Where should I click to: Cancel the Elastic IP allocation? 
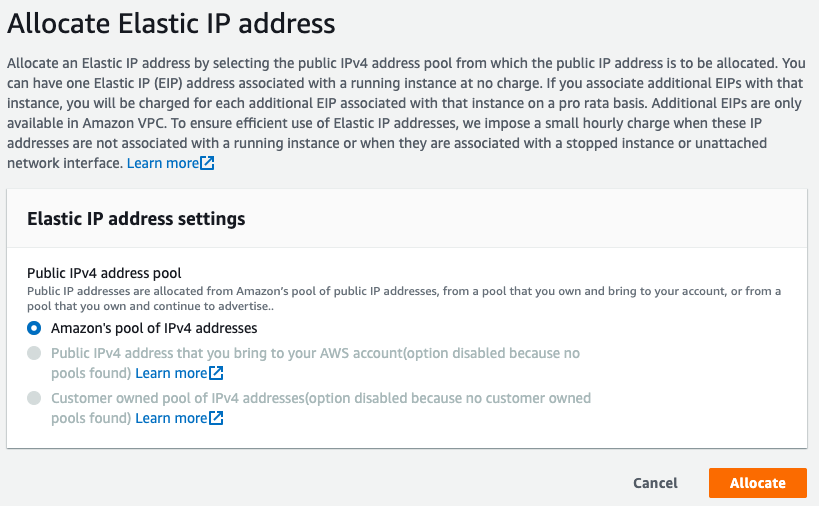(x=655, y=483)
